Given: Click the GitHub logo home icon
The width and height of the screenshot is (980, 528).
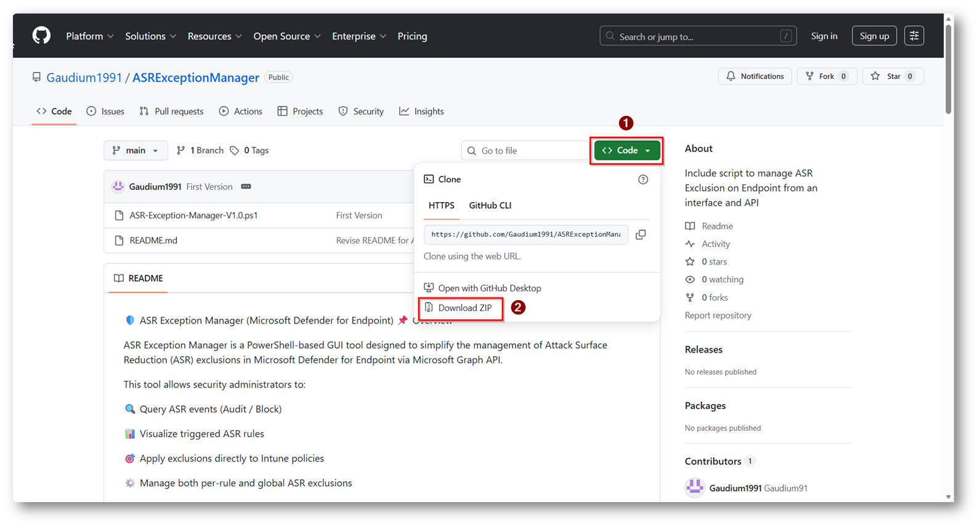Looking at the screenshot, I should tap(41, 36).
